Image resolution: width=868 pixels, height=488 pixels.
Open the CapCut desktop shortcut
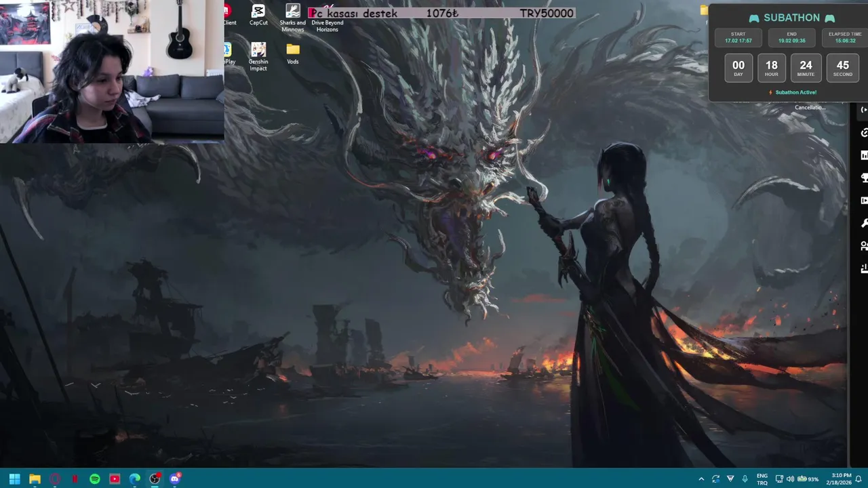click(x=258, y=15)
